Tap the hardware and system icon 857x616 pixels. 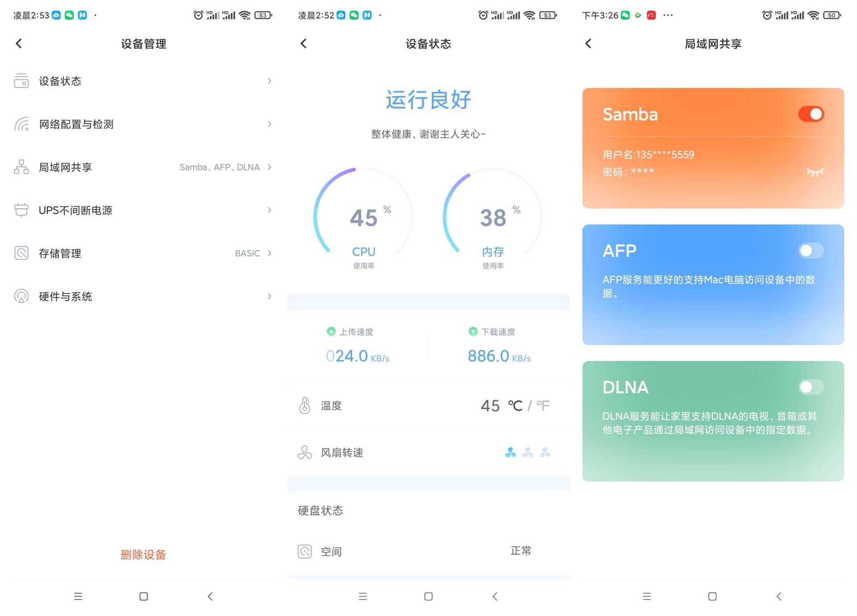tap(21, 296)
